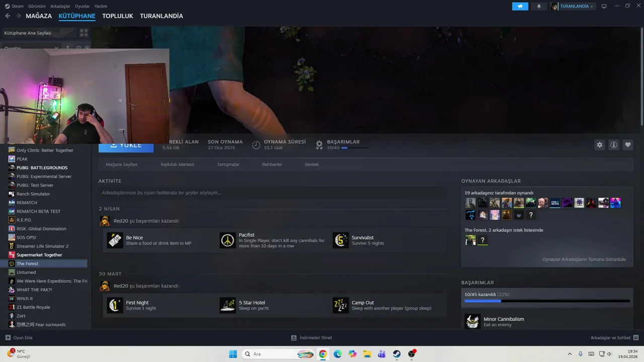The height and width of the screenshot is (362, 644).
Task: Click the achievements gear badge icon
Action: tap(319, 145)
